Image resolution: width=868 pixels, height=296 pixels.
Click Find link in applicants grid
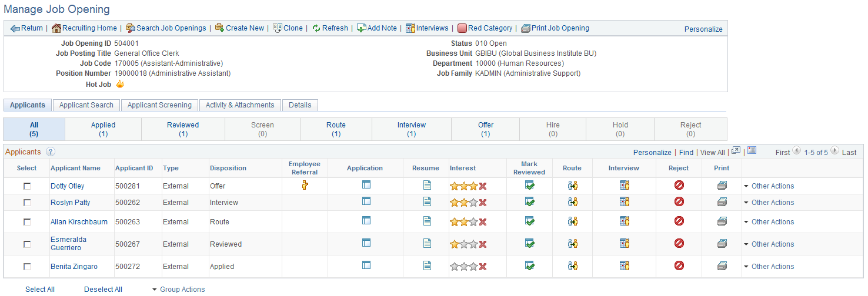(686, 153)
